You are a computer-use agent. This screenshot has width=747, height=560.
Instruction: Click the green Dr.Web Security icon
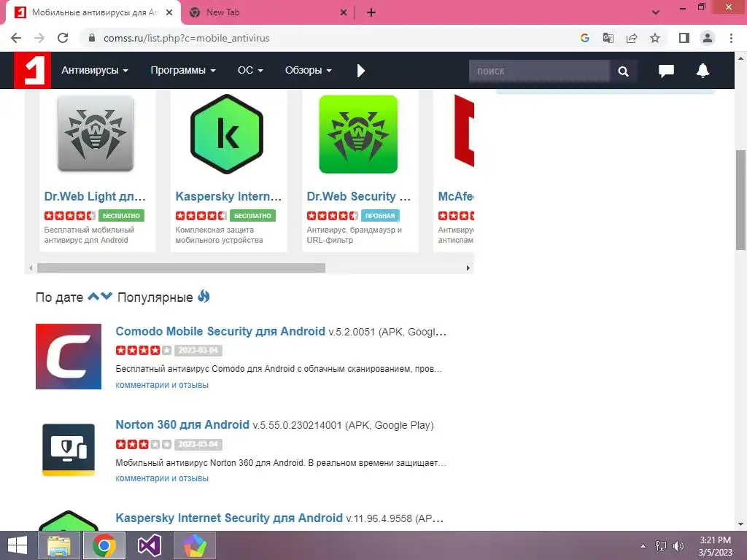[358, 134]
